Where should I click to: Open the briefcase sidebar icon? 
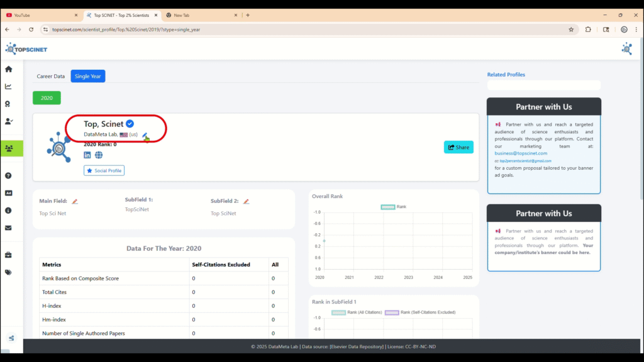point(8,255)
